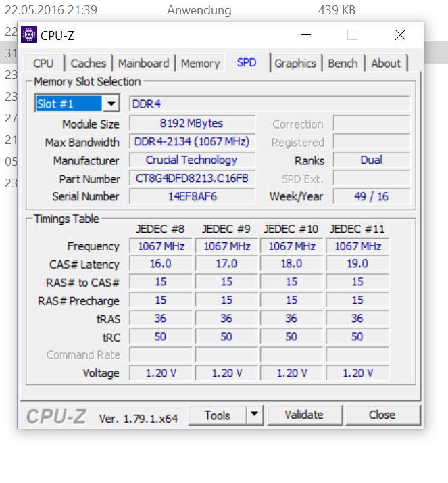Open the Graphics tab
The width and height of the screenshot is (448, 483).
click(295, 63)
